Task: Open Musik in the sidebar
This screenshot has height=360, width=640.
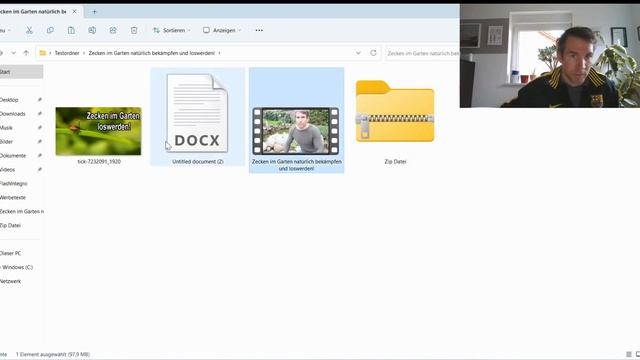Action: click(x=7, y=128)
